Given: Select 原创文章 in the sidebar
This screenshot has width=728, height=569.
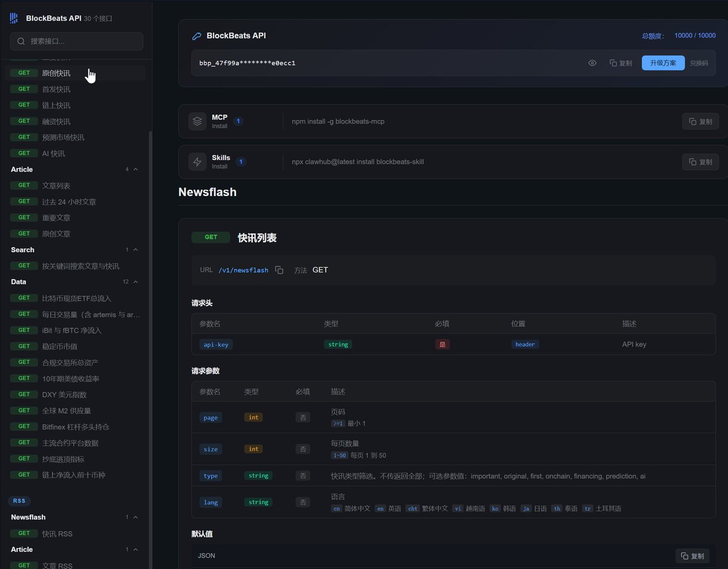Looking at the screenshot, I should (75, 234).
